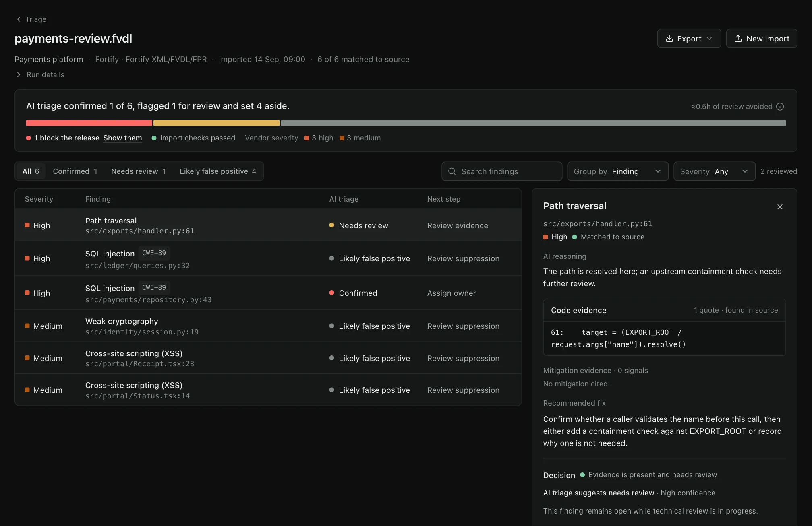Image resolution: width=812 pixels, height=526 pixels.
Task: Click the yellow needs-review bar segment
Action: point(216,123)
